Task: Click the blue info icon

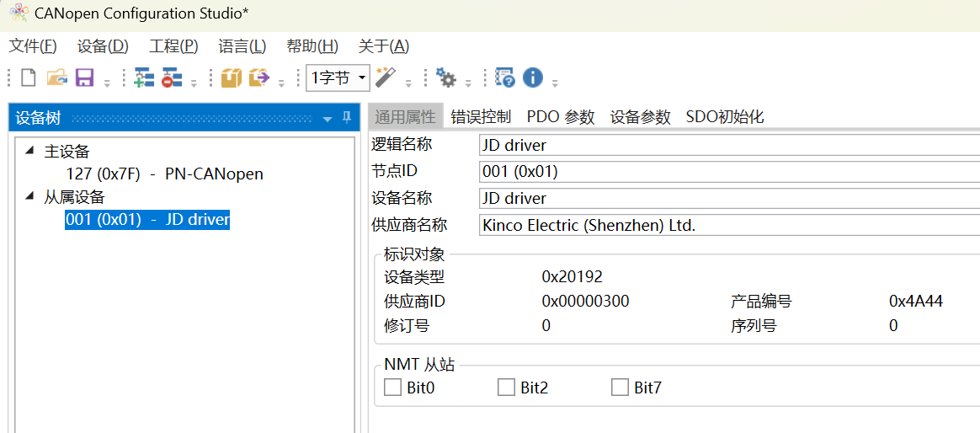Action: pos(532,78)
